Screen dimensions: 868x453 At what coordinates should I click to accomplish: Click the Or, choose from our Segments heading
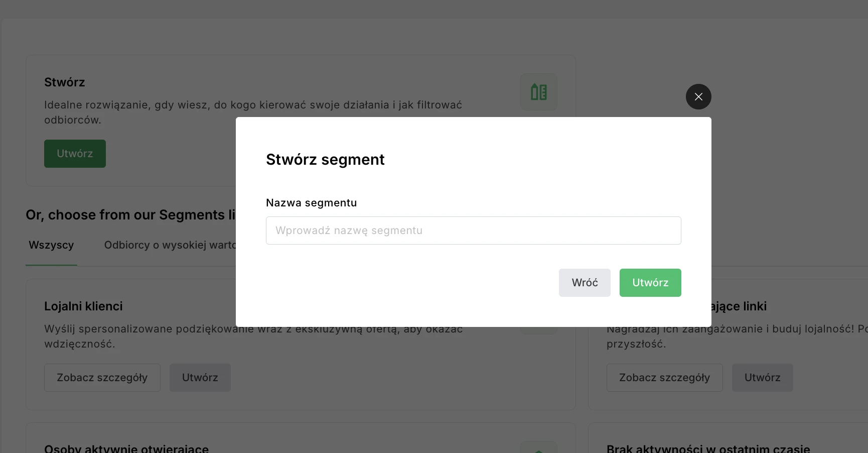click(129, 214)
